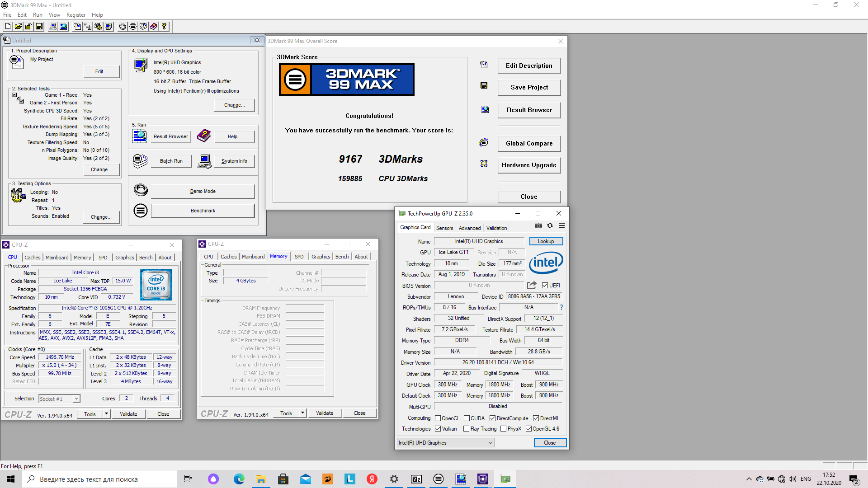The width and height of the screenshot is (868, 488).
Task: Click the Batch Run stacked pages icon
Action: pyautogui.click(x=140, y=161)
